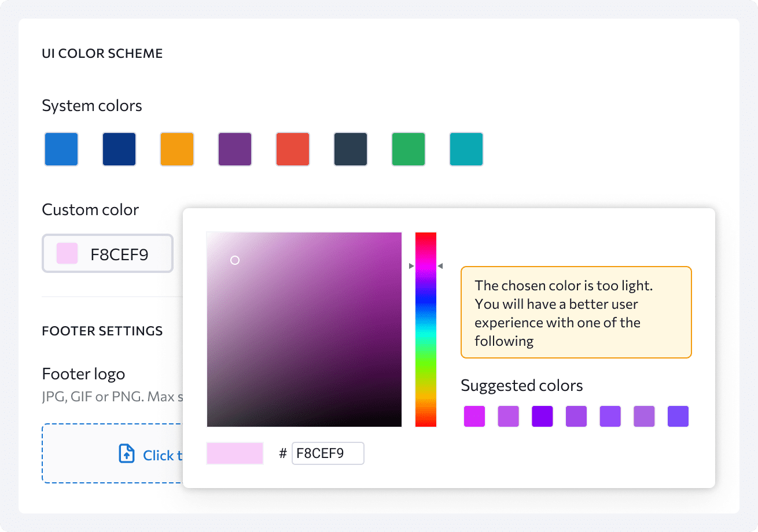Select the purple system color swatch
Image resolution: width=758 pixels, height=532 pixels.
pos(235,149)
